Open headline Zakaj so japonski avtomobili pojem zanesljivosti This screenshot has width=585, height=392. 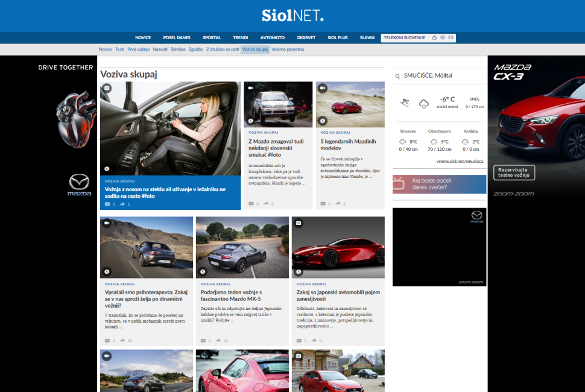(x=338, y=296)
